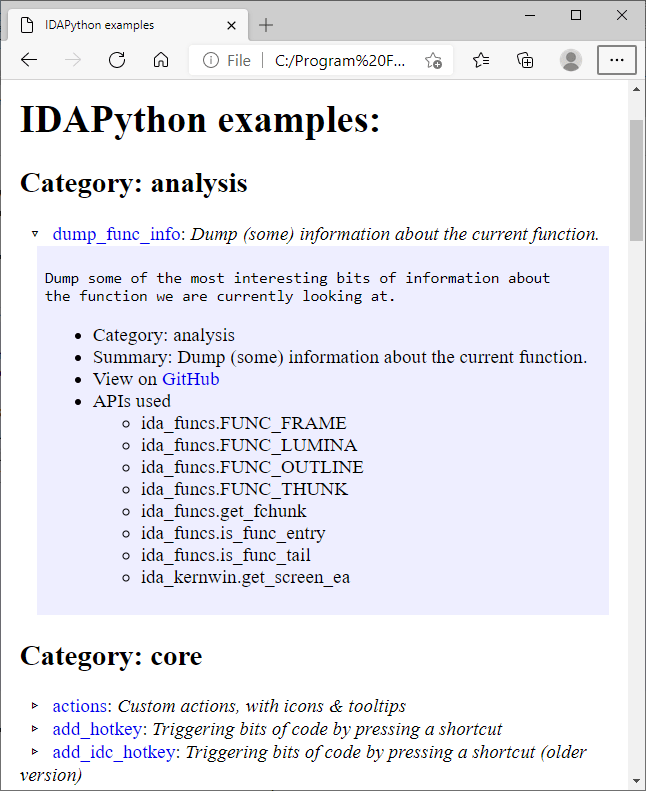
Task: Click the 'Triggering bits of code by pressing a shortcut' description
Action: pyautogui.click(x=327, y=729)
